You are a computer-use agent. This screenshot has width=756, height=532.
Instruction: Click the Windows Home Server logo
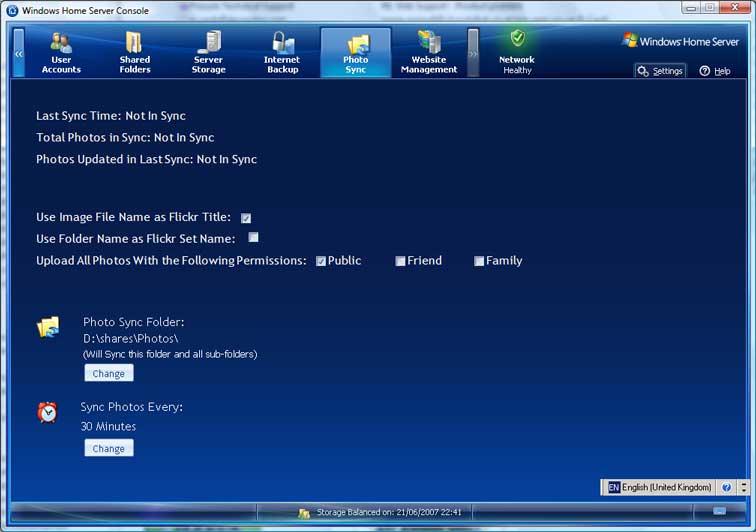click(x=681, y=41)
